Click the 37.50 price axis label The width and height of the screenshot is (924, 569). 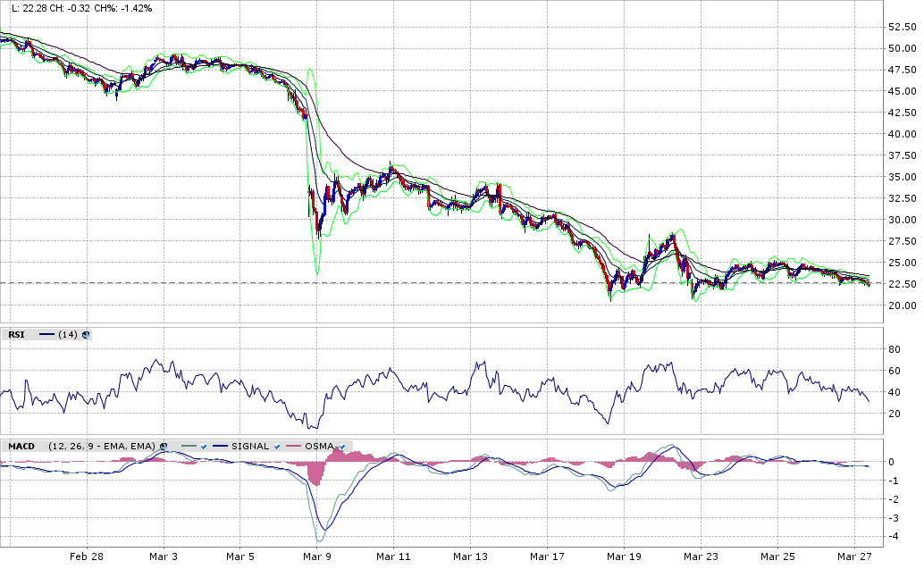(x=903, y=155)
